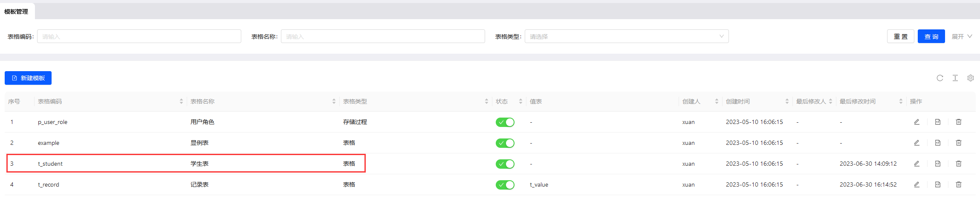980x216 pixels.
Task: Click the edit pencil icon for p_user_role
Action: [x=916, y=122]
